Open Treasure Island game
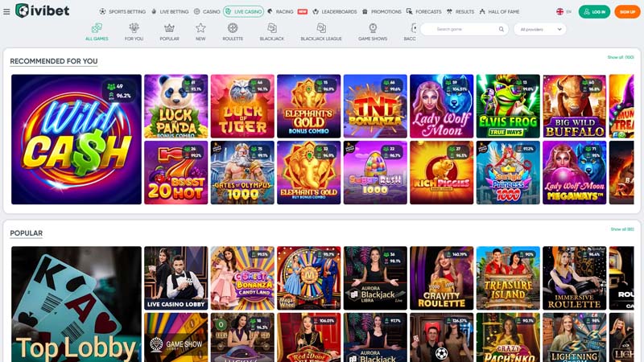 coord(508,278)
